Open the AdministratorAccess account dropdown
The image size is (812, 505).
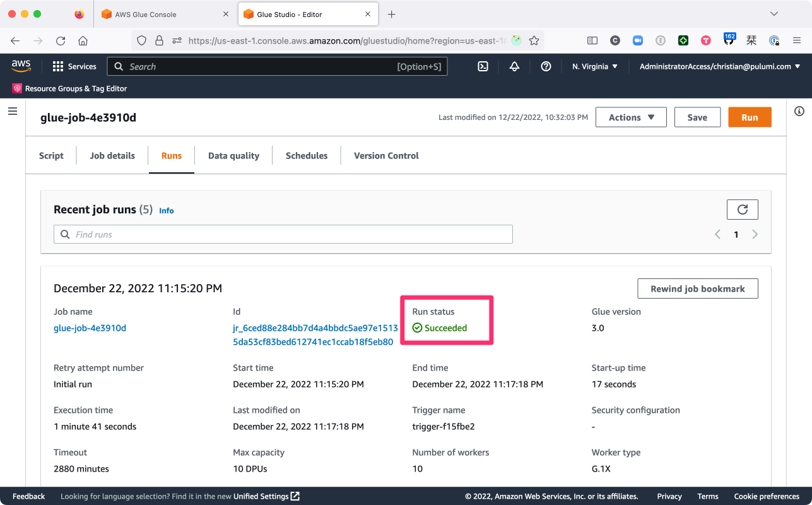pos(720,66)
